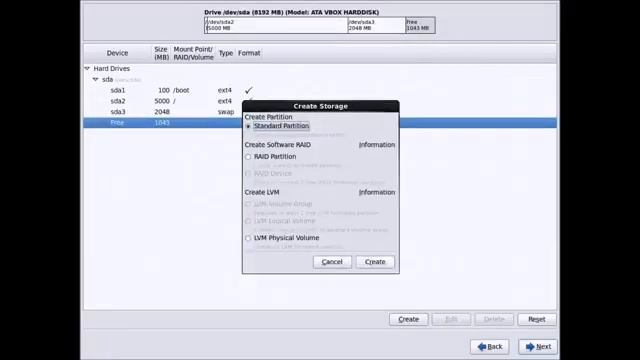Collapse the Hard Drives tree node
Viewport: 640px width, 360px height.
(87, 69)
